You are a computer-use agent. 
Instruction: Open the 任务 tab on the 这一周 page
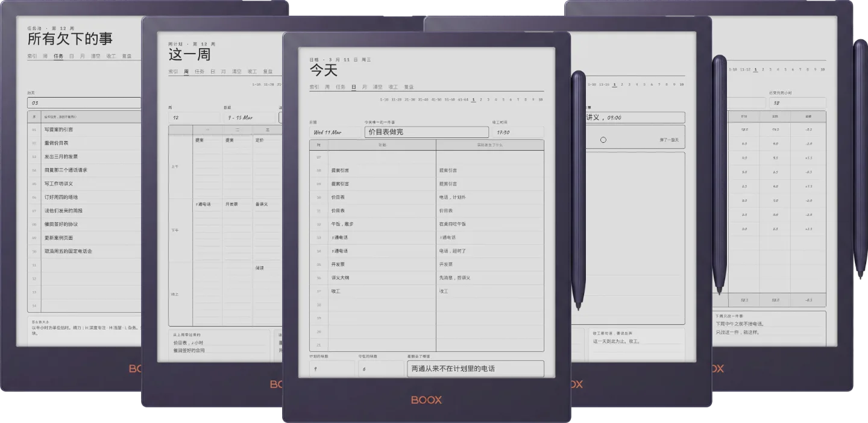(x=200, y=72)
